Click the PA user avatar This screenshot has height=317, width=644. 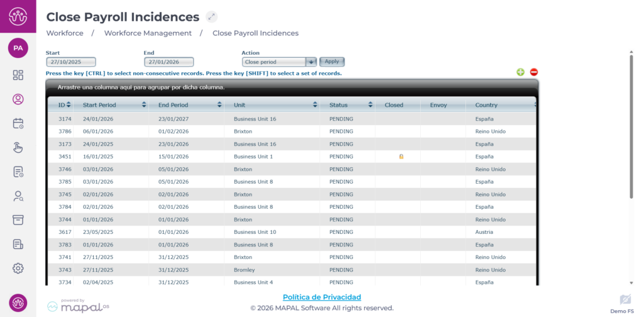18,48
